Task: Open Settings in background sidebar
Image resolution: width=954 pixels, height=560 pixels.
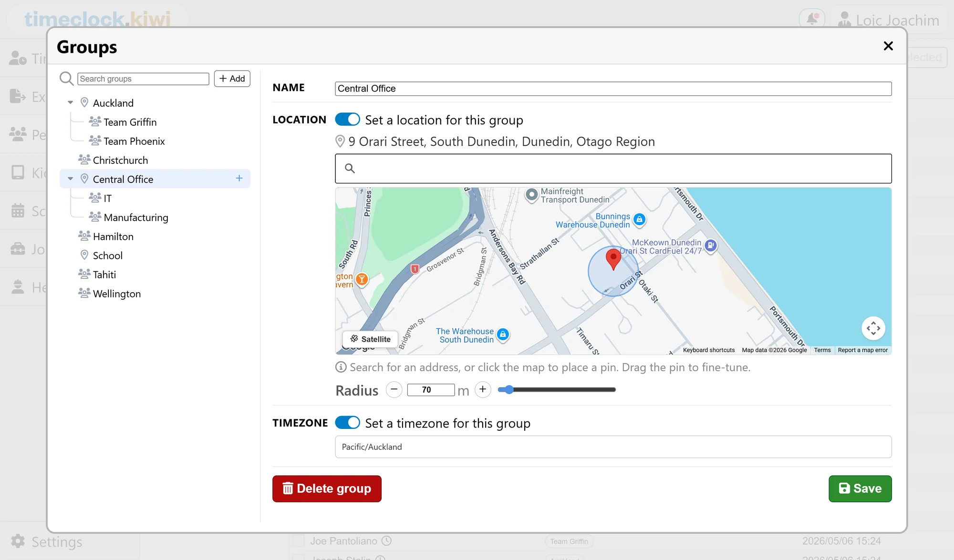Action: [46, 542]
